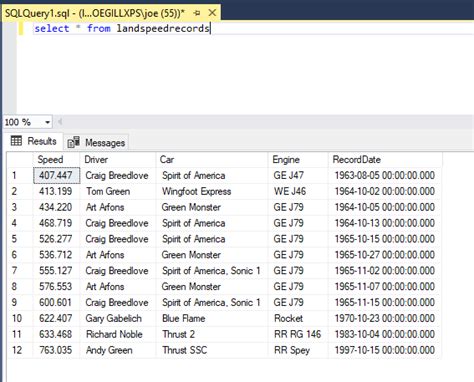Click cell with speed 536.712
This screenshot has height=382, width=474.
[x=57, y=255]
